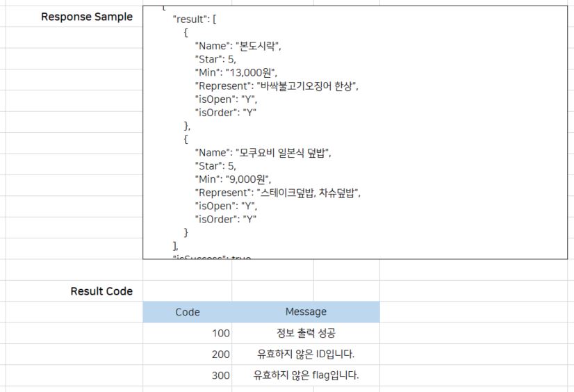574x392 pixels.
Task: Click the Represent 바싹불고기오징어 한상 line
Action: pyautogui.click(x=277, y=86)
